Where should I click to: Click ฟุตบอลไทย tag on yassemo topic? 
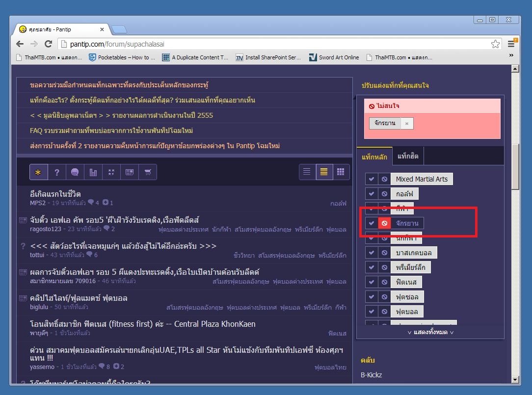point(330,367)
